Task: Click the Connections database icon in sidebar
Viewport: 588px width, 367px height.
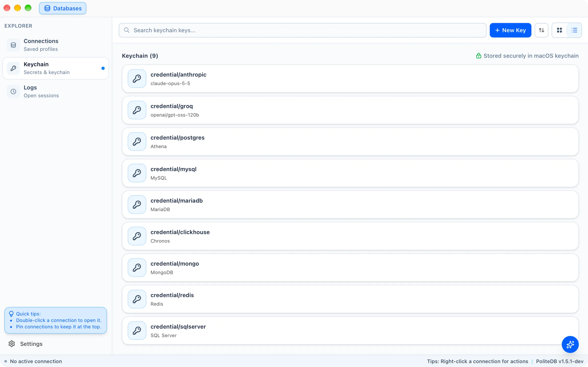Action: coord(13,45)
